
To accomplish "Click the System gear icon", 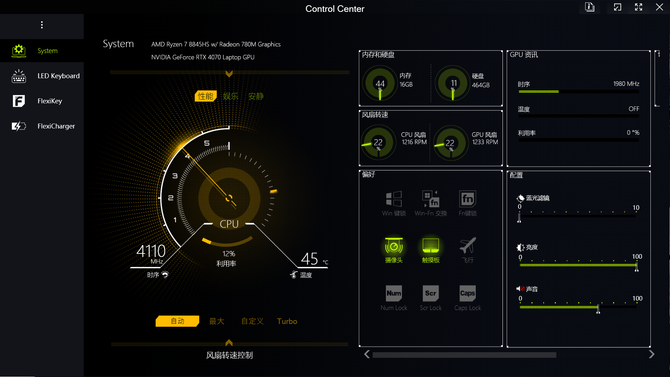I will tap(19, 50).
